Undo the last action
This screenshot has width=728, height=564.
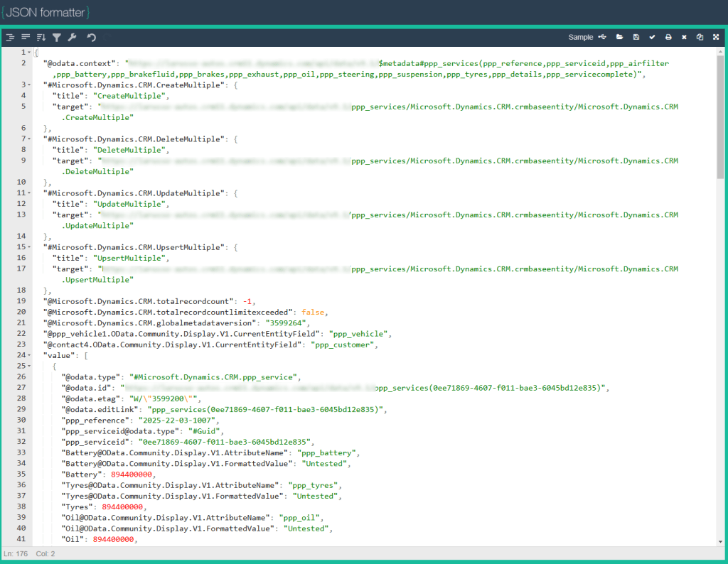click(x=92, y=37)
